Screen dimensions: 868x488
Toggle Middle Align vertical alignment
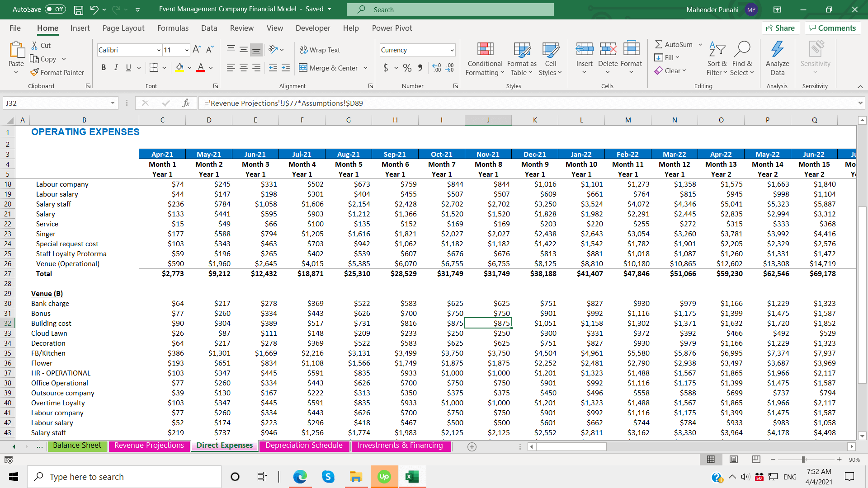243,50
